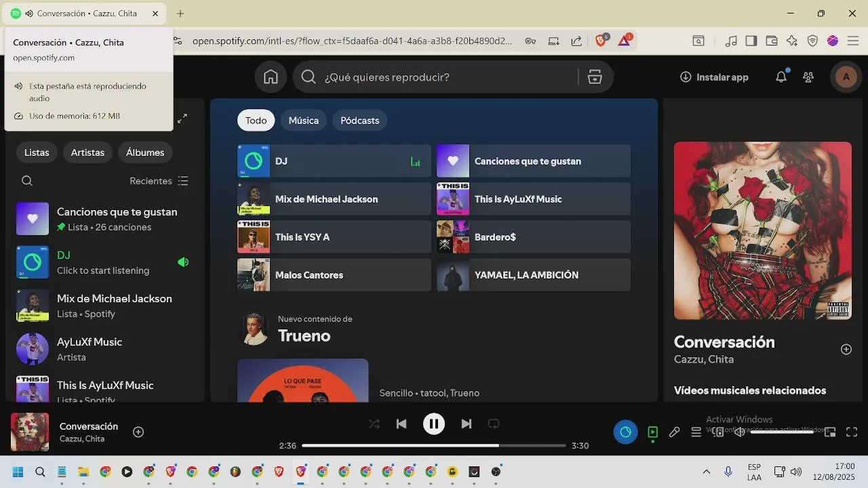Open the Browse (Explorar) icon in search bar
Screen dimensions: 868x488
point(595,77)
